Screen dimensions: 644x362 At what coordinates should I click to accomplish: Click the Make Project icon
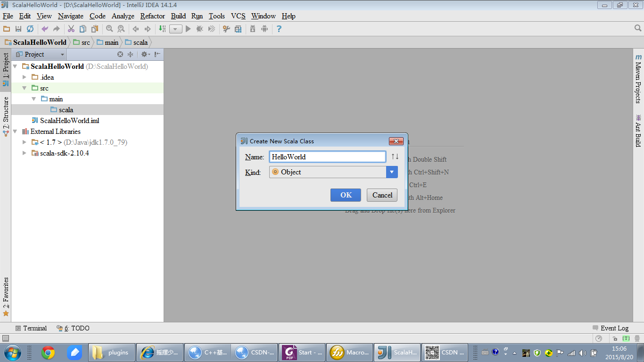coord(162,29)
